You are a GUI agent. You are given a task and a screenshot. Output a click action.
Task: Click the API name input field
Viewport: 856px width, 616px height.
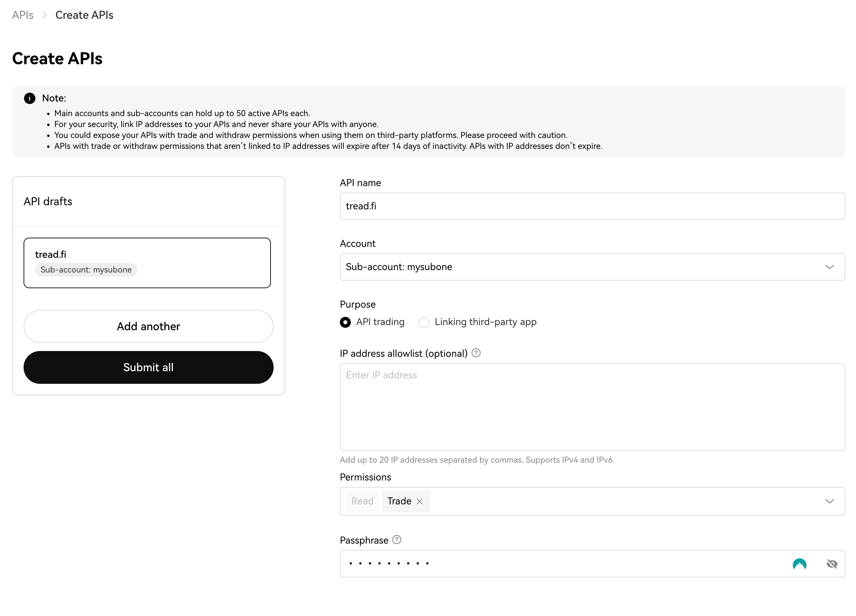click(x=592, y=206)
